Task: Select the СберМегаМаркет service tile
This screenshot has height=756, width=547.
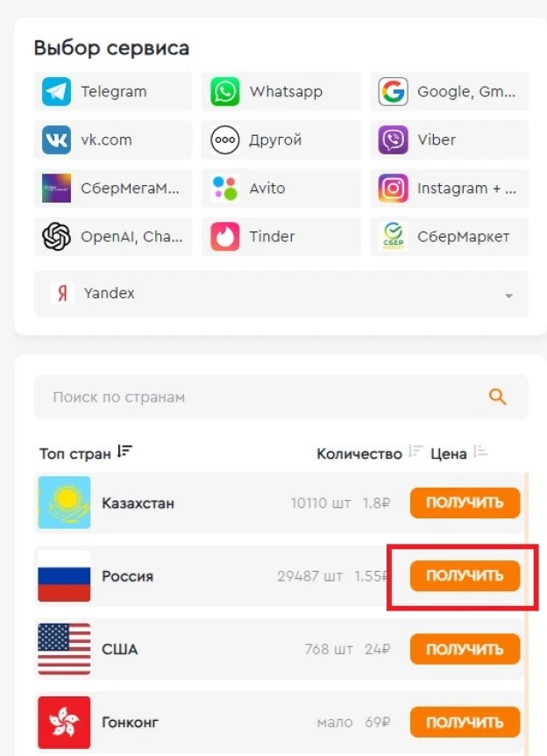Action: pyautogui.click(x=113, y=188)
